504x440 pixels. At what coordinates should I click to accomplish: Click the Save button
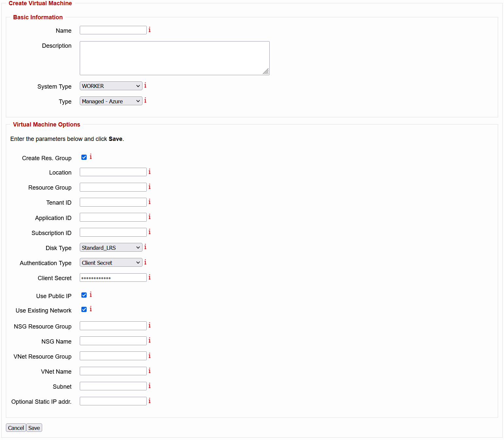pos(34,428)
